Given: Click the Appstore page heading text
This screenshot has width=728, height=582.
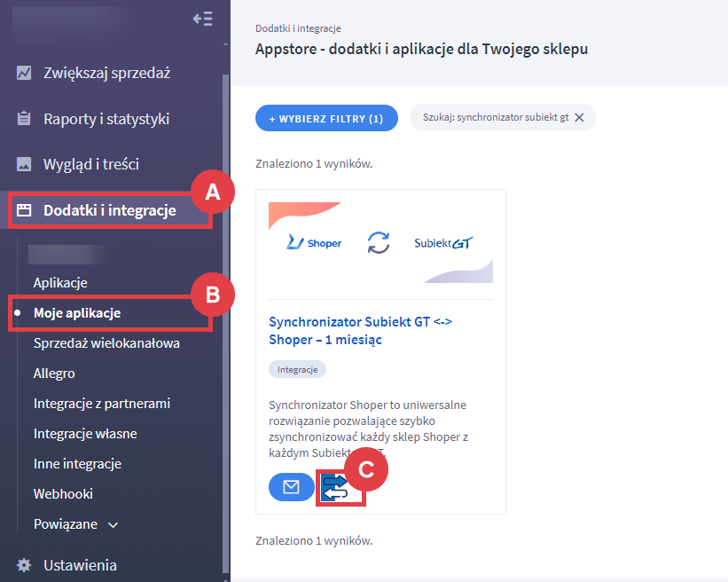Looking at the screenshot, I should click(x=421, y=49).
